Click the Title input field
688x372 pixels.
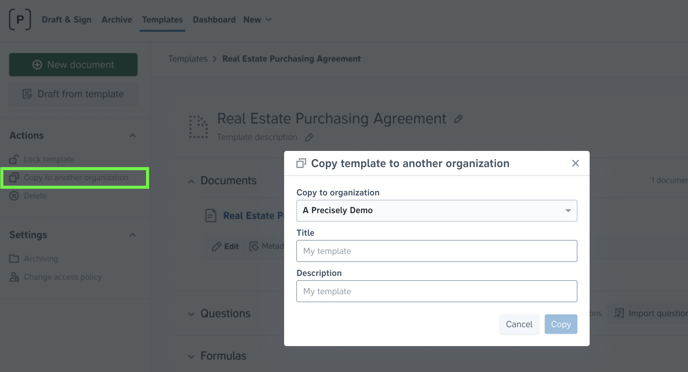tap(437, 251)
